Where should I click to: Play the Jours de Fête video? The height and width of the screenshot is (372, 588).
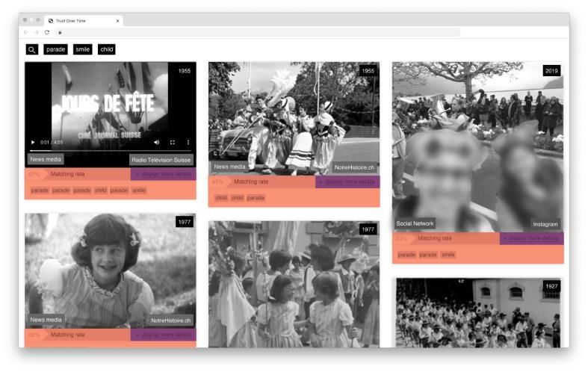(x=33, y=142)
